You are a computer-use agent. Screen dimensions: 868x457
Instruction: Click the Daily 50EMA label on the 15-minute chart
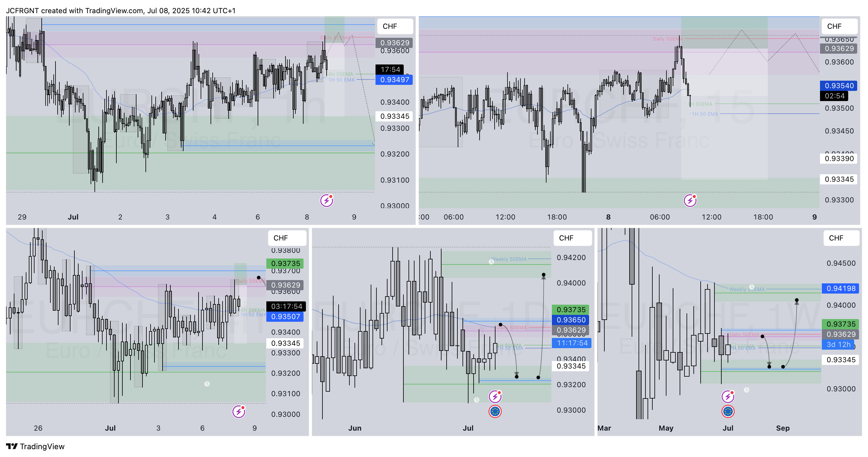[668, 39]
